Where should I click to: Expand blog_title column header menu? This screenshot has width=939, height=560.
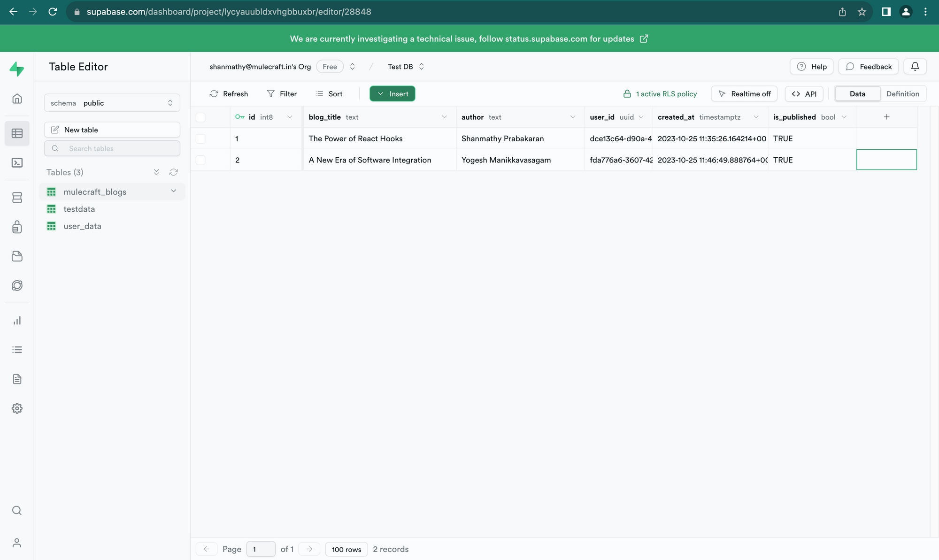click(x=444, y=117)
